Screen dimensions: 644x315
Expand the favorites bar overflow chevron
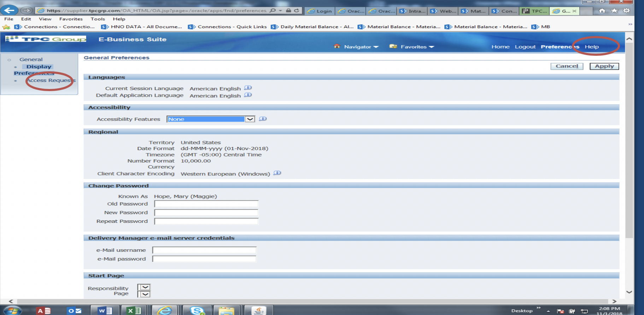coord(630,24)
